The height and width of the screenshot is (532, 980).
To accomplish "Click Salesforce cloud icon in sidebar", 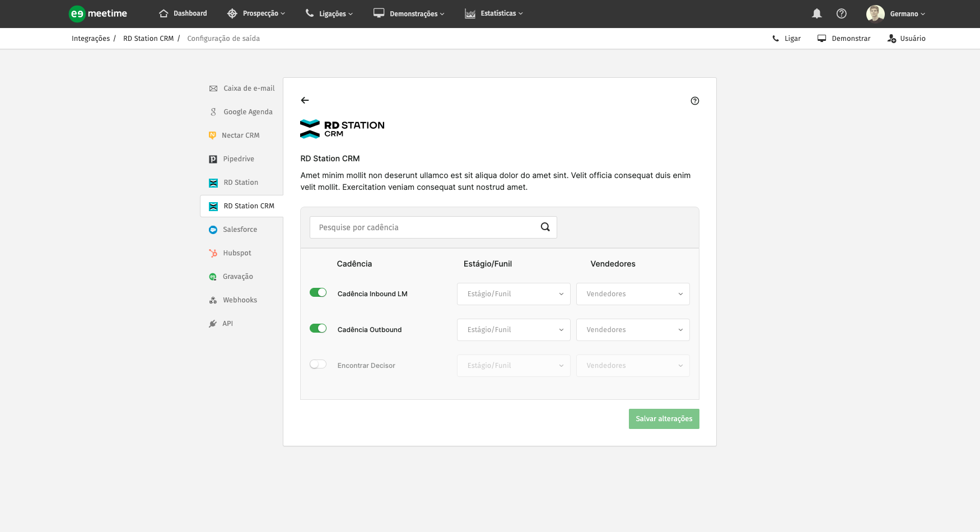I will coord(213,230).
